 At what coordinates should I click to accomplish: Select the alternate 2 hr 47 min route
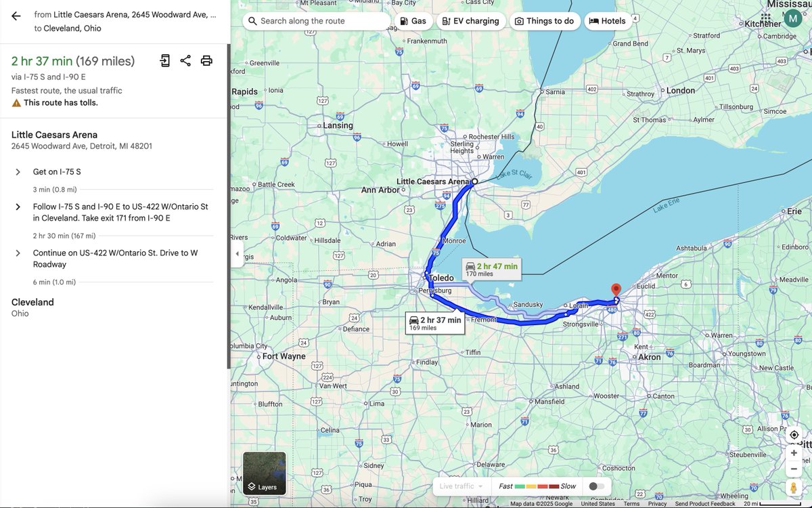pos(492,268)
